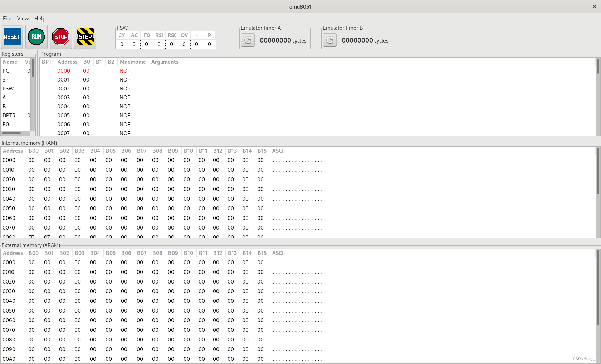Click XRAM B15 column header
Viewport: 601px width, 364px height.
[x=262, y=253]
